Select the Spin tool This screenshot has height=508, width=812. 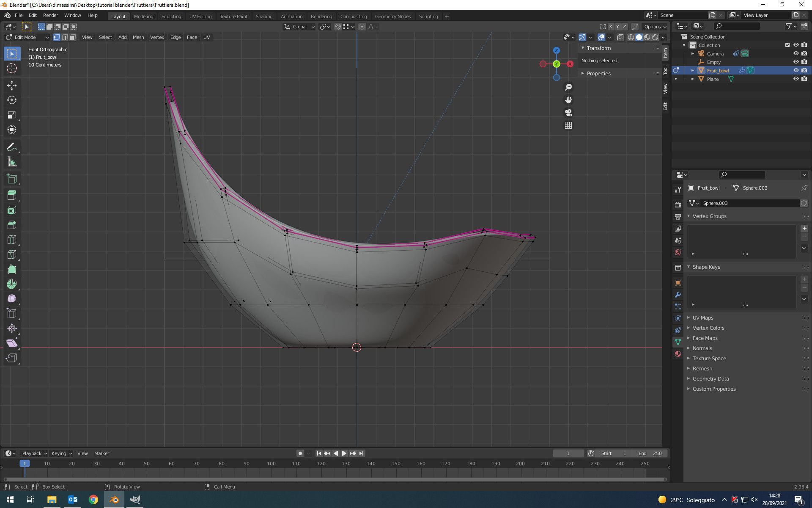click(x=12, y=284)
